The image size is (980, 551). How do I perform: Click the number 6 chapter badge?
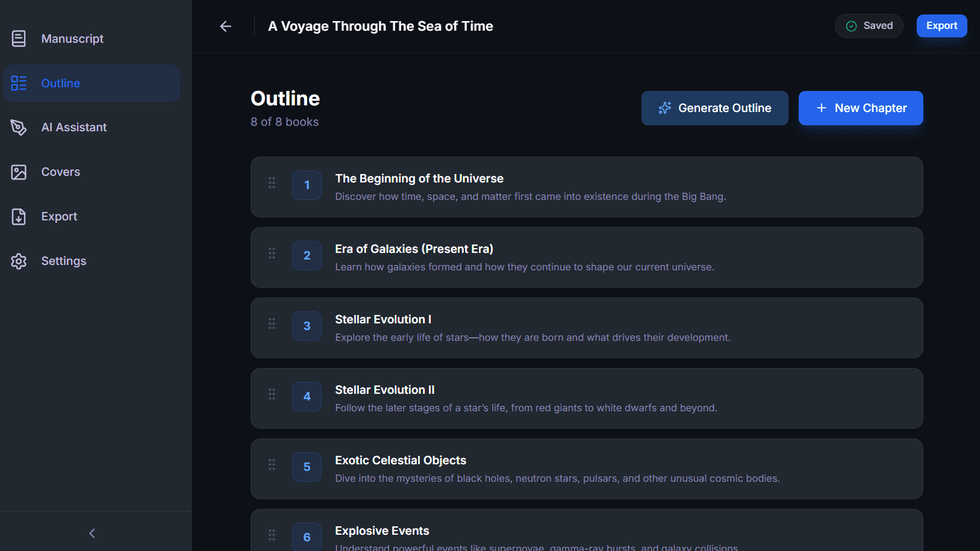307,537
